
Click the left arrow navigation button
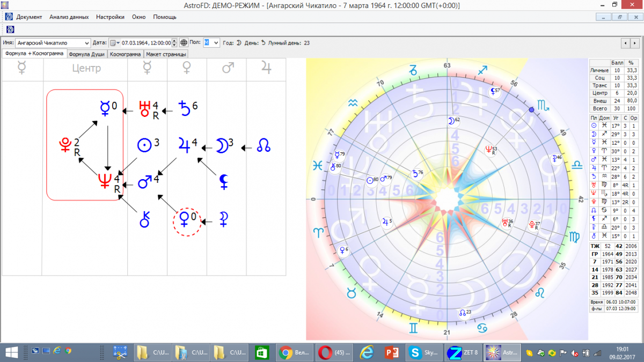626,43
